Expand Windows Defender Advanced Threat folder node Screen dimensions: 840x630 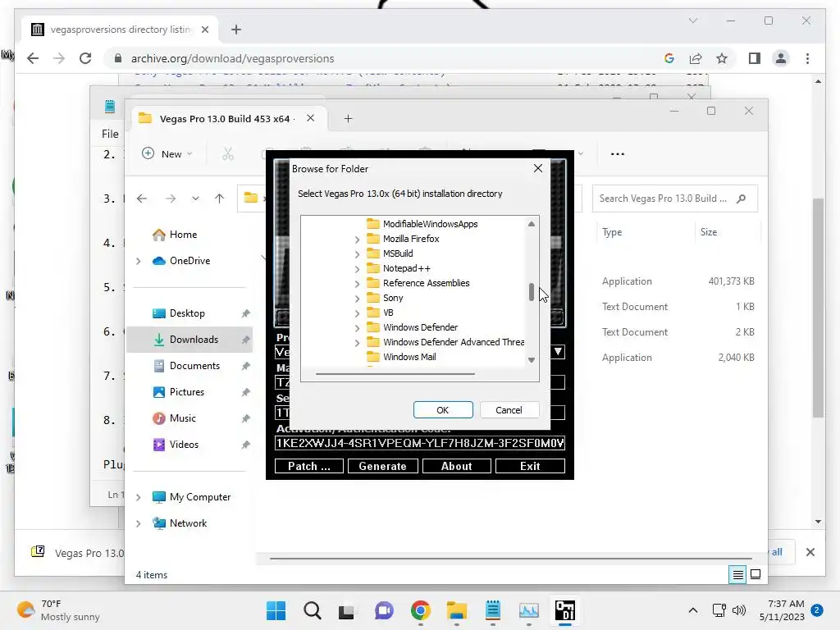[358, 342]
